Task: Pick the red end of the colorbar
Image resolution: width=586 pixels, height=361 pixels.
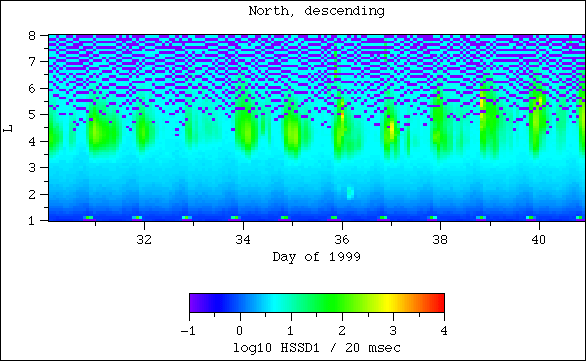Action: (440, 303)
